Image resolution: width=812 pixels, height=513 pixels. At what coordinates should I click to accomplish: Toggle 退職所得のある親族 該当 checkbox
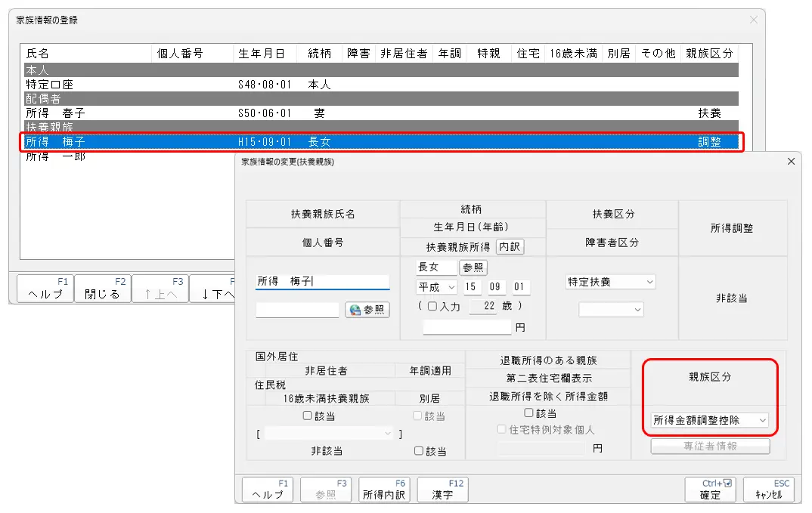(x=529, y=413)
